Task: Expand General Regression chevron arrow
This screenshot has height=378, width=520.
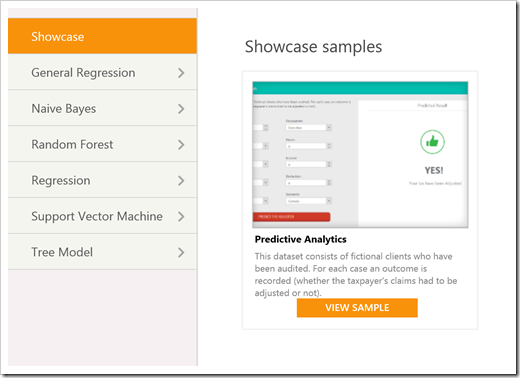Action: pos(181,73)
